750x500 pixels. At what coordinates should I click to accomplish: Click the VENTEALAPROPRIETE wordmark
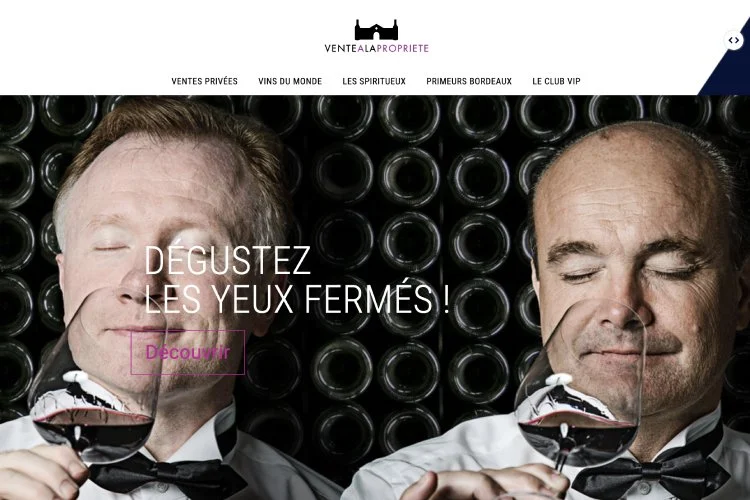pos(376,48)
